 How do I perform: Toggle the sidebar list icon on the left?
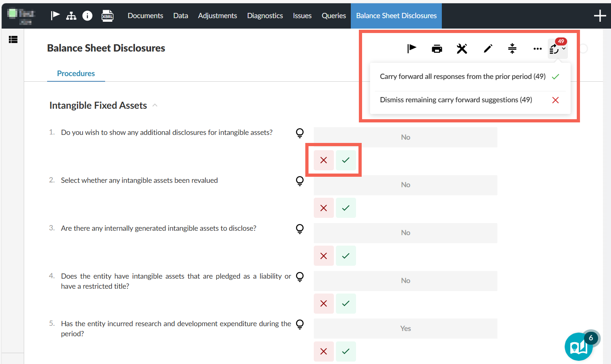tap(13, 39)
